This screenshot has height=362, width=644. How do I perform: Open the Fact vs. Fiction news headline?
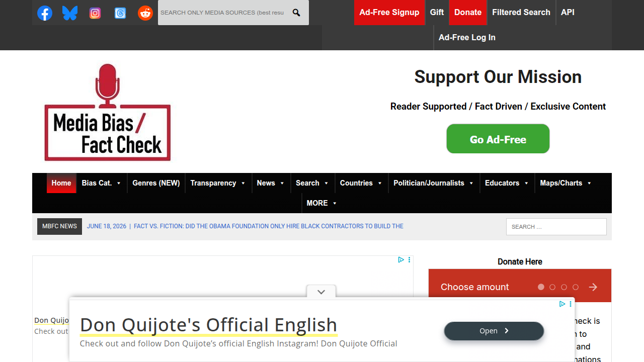click(x=269, y=226)
